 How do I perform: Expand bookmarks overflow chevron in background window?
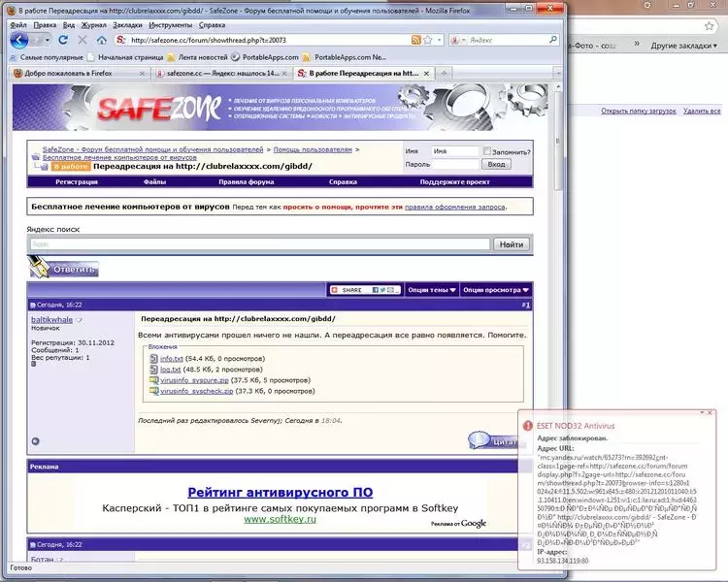tap(637, 43)
